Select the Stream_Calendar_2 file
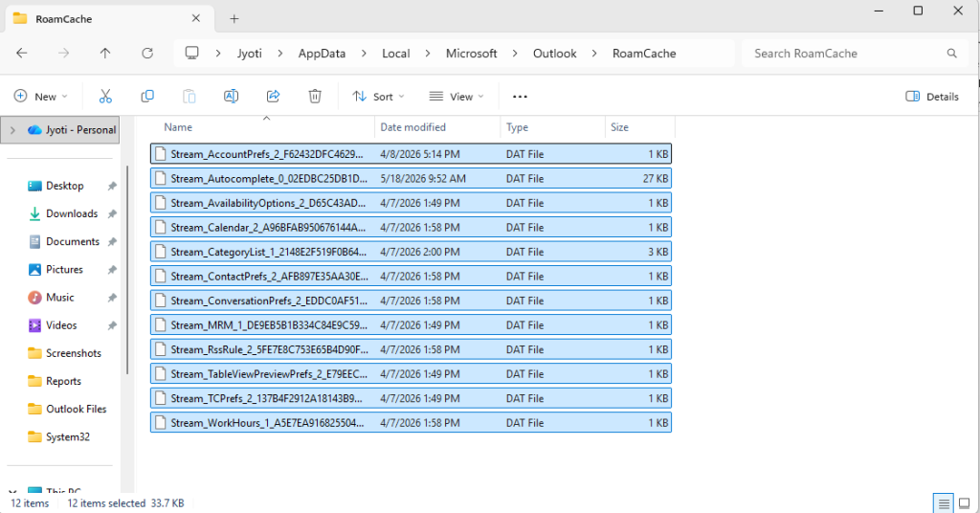 [411, 227]
